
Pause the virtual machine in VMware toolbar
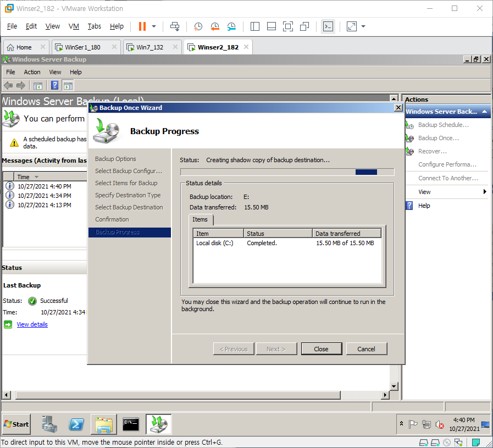[x=142, y=26]
